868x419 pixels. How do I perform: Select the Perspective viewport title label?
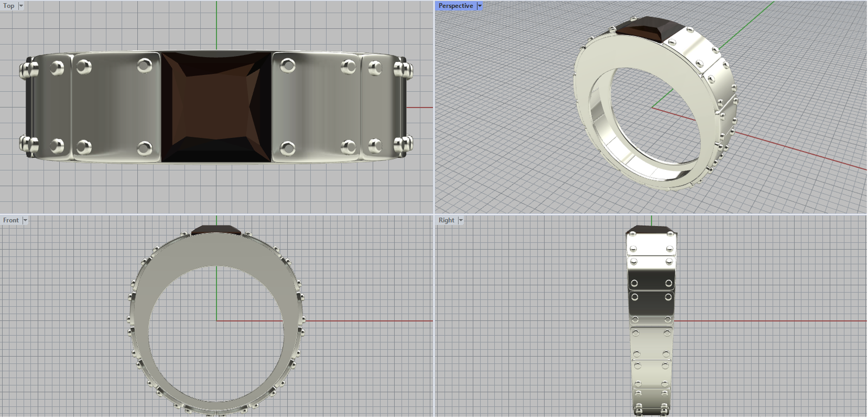[x=455, y=6]
